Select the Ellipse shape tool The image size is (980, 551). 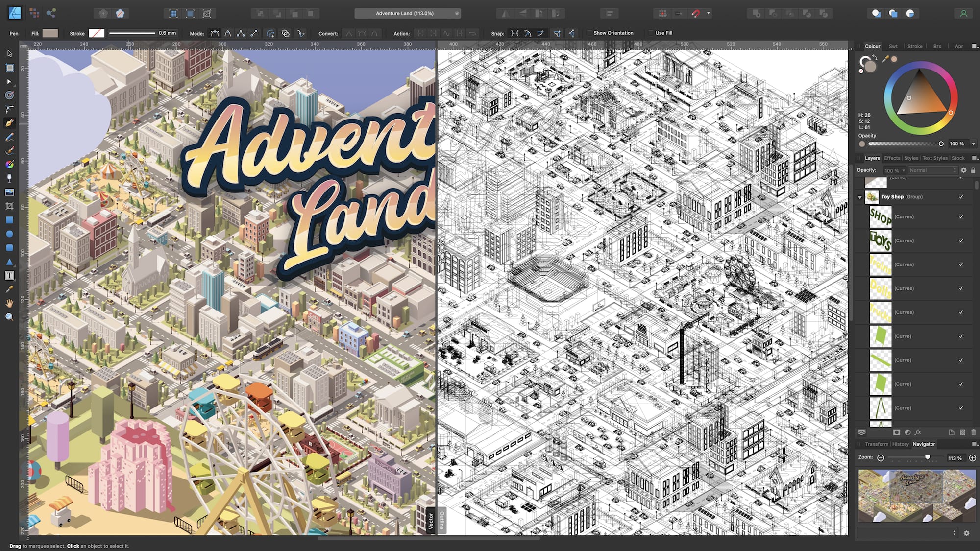coord(9,234)
